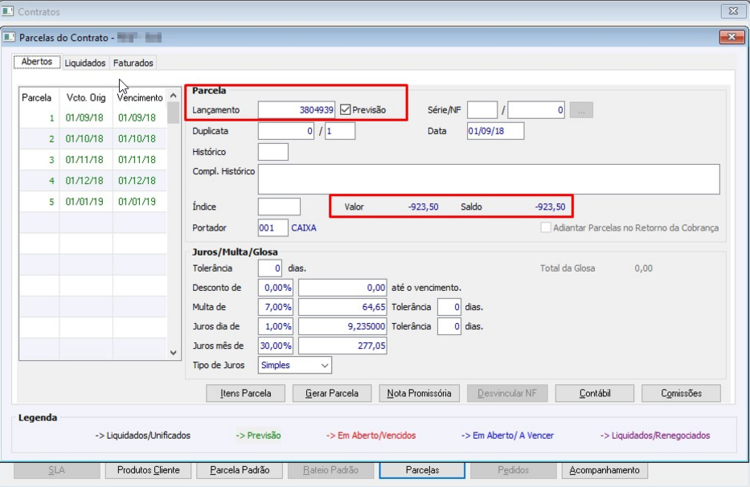Click the Parcelas do Contrato window icon

pyautogui.click(x=9, y=37)
